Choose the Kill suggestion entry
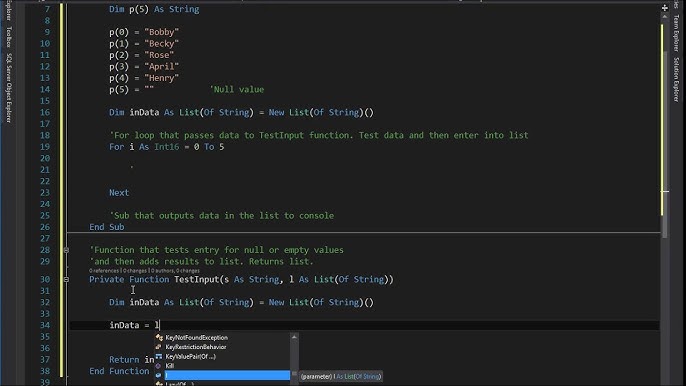 point(169,366)
